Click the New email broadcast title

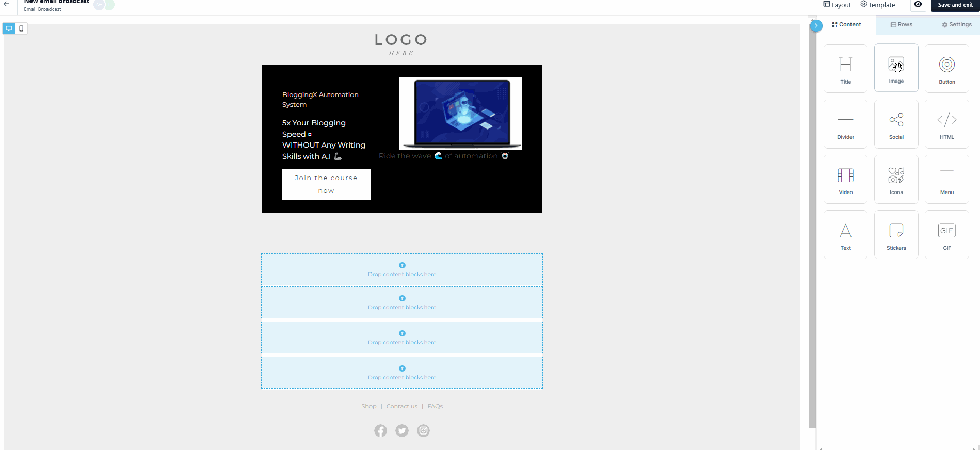56,2
